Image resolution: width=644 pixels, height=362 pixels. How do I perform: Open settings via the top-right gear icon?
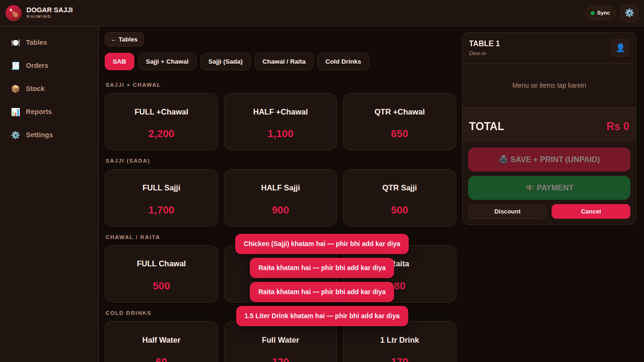pyautogui.click(x=629, y=13)
